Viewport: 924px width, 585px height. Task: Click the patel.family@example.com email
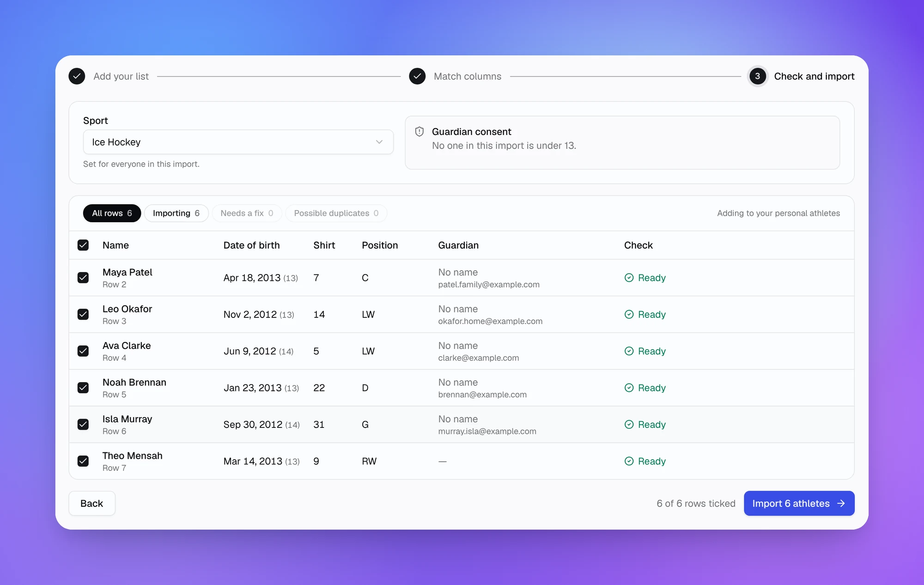tap(489, 285)
